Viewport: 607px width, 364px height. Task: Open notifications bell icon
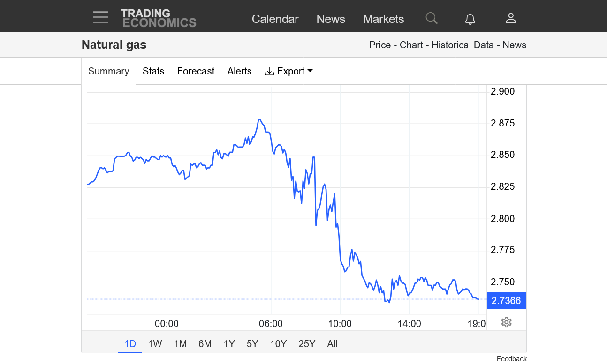click(470, 19)
